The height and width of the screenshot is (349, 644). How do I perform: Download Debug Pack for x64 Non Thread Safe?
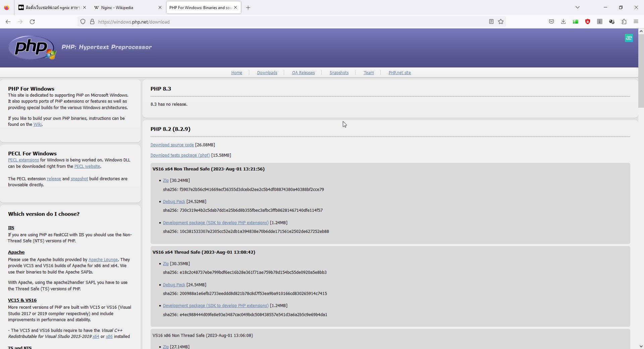(174, 202)
